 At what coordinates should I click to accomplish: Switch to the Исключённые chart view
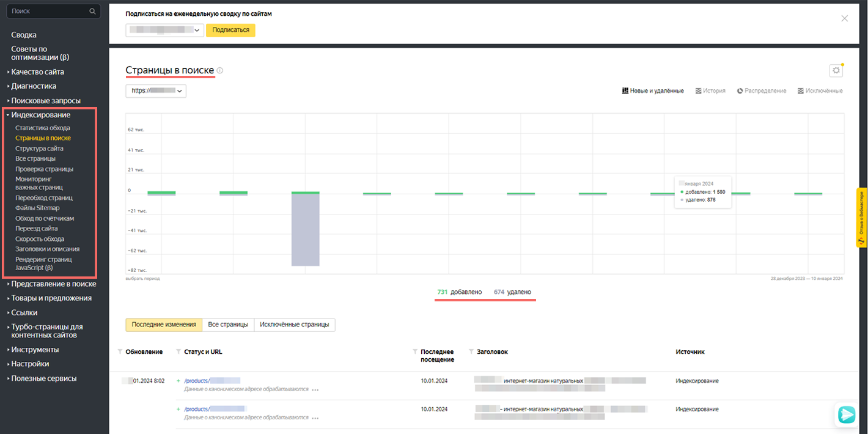[820, 91]
